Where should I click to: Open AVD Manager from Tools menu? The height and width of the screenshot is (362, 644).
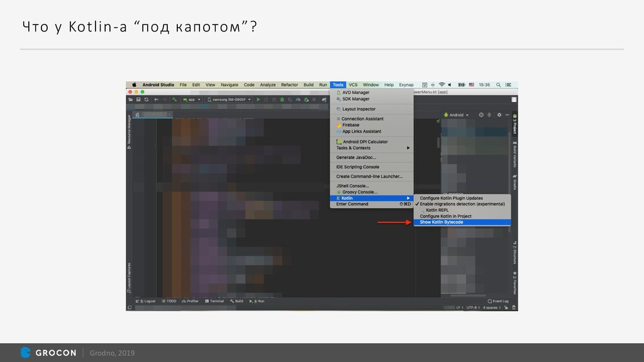[x=372, y=93]
